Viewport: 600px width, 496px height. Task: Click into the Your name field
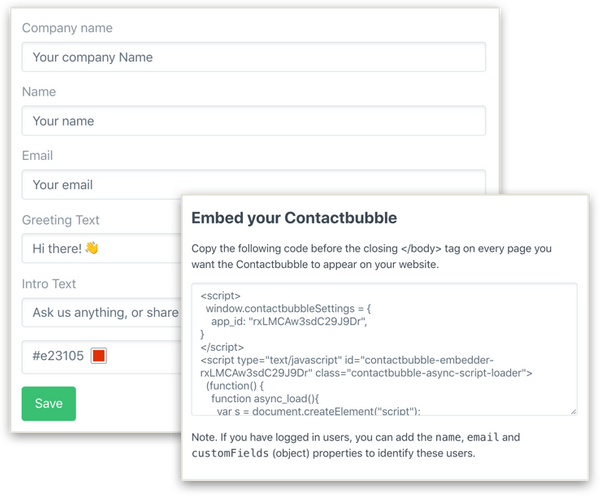click(254, 121)
